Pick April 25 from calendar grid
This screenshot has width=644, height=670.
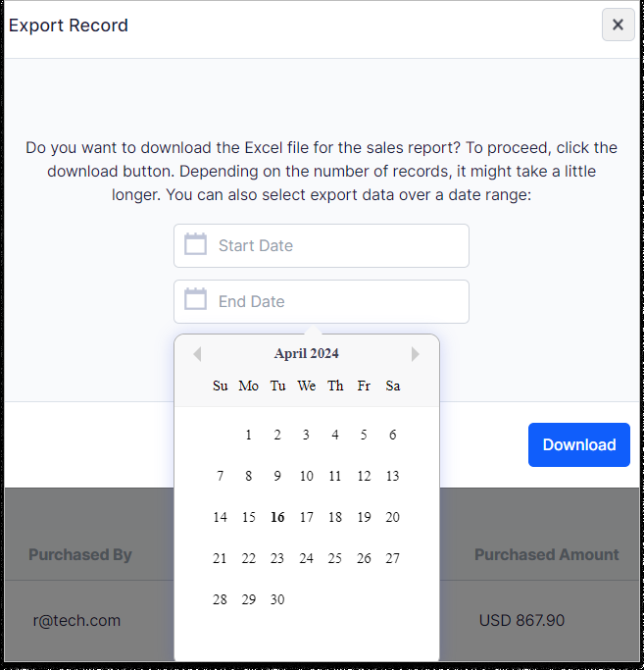click(x=335, y=558)
